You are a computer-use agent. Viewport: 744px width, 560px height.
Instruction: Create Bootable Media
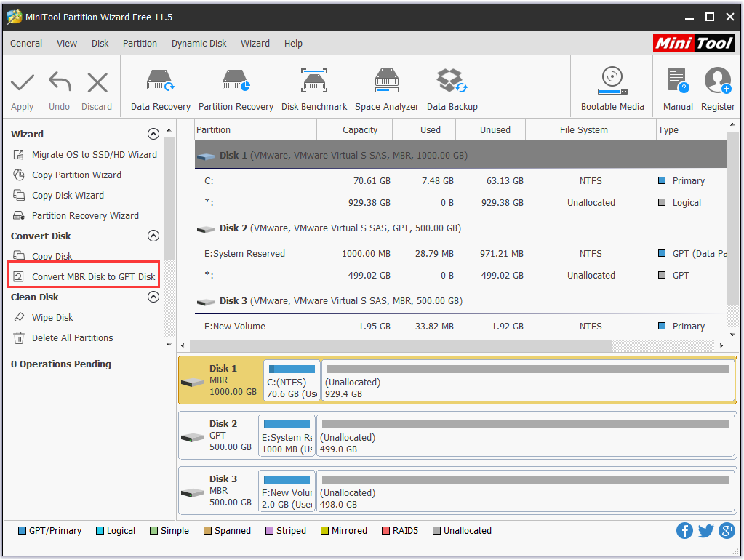tap(612, 89)
